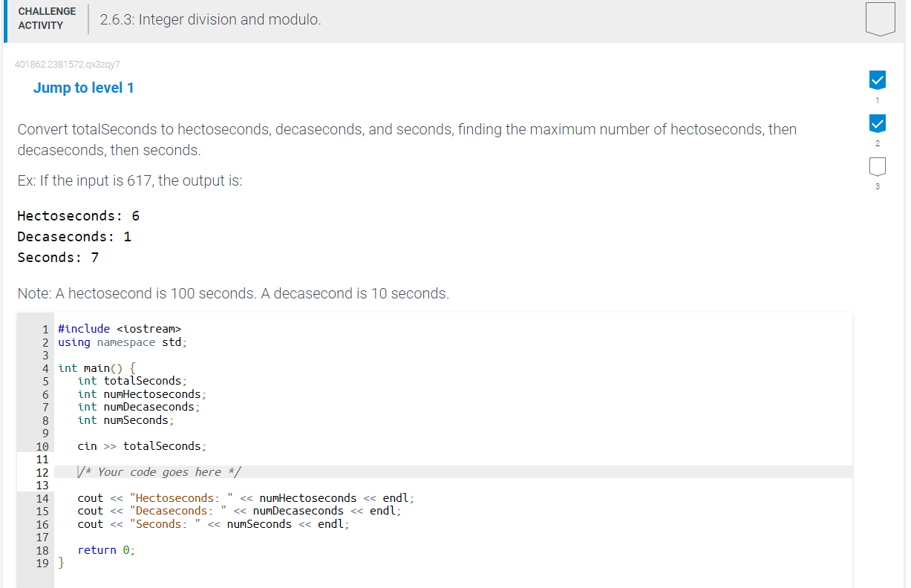
Task: Click the cout "Seconds: " output statement
Action: [213, 524]
